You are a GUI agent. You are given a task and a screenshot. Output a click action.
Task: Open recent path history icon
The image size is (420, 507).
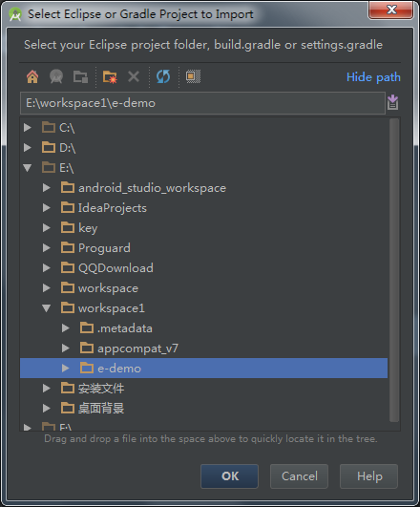pyautogui.click(x=393, y=102)
